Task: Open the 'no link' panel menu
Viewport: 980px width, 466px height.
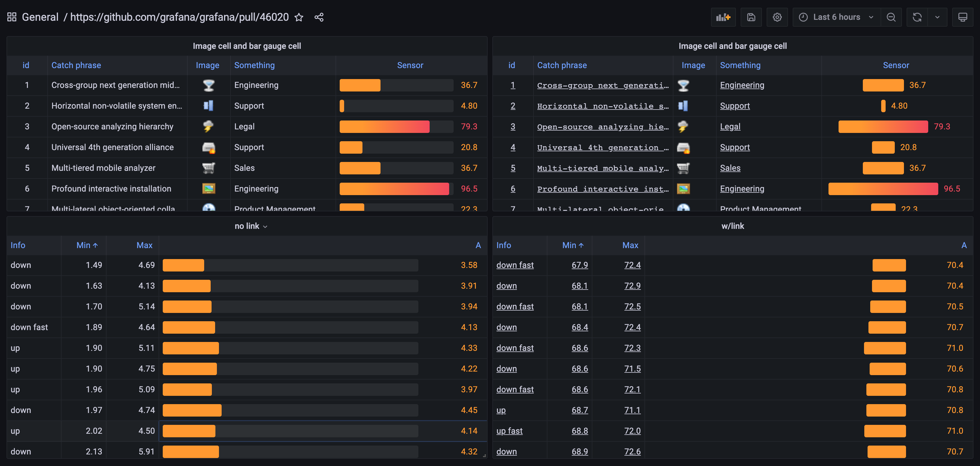Action: pos(251,226)
